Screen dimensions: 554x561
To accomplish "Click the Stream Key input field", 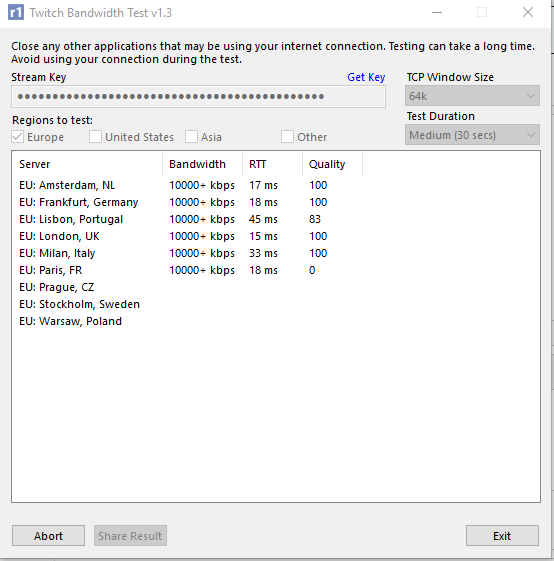I will pyautogui.click(x=198, y=96).
